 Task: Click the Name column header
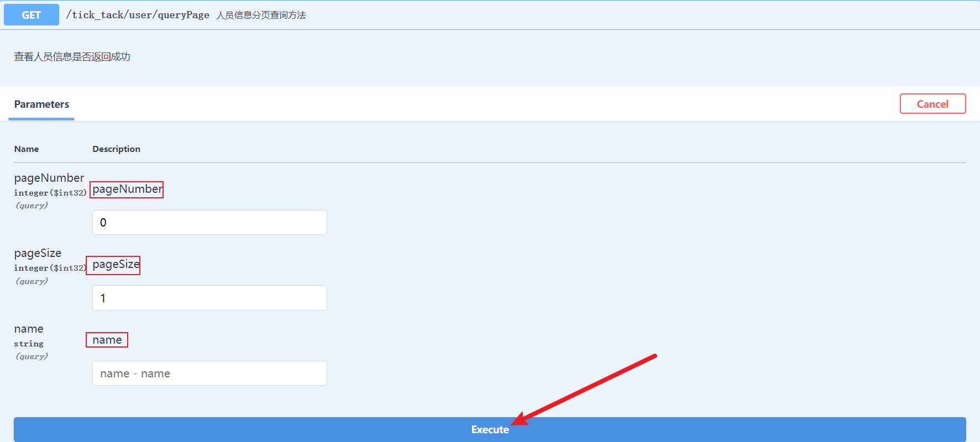tap(27, 149)
